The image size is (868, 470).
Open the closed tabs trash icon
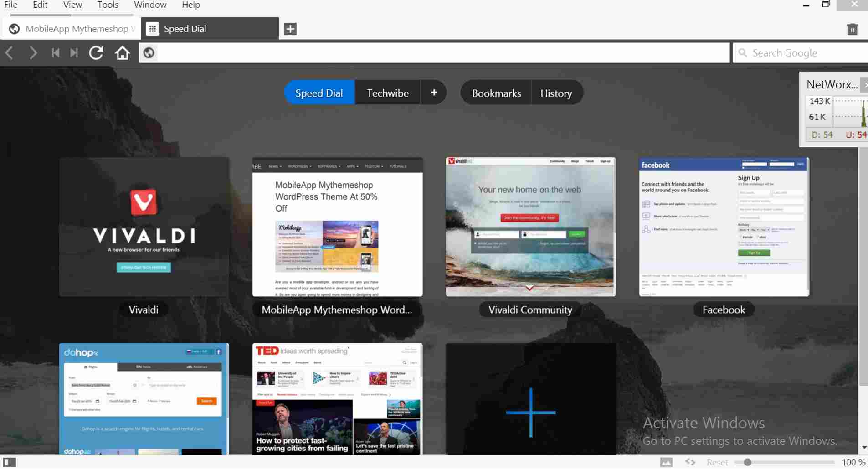click(x=853, y=29)
